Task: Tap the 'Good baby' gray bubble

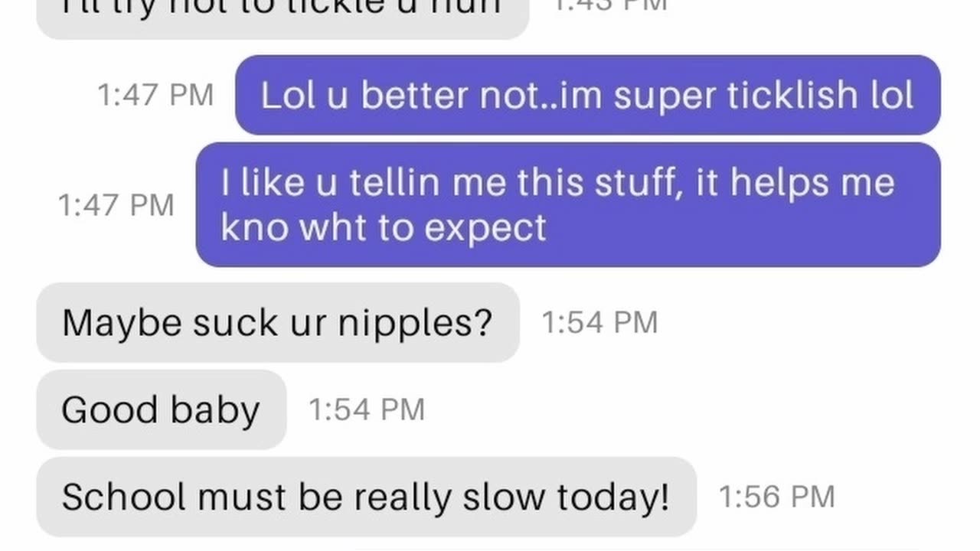Action: pyautogui.click(x=162, y=409)
